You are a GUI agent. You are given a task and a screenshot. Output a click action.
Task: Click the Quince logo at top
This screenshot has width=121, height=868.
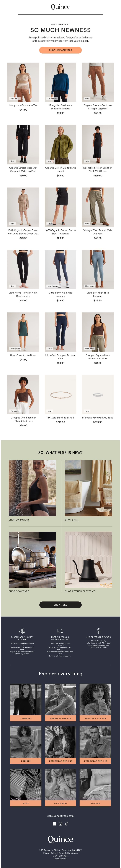click(60, 7)
